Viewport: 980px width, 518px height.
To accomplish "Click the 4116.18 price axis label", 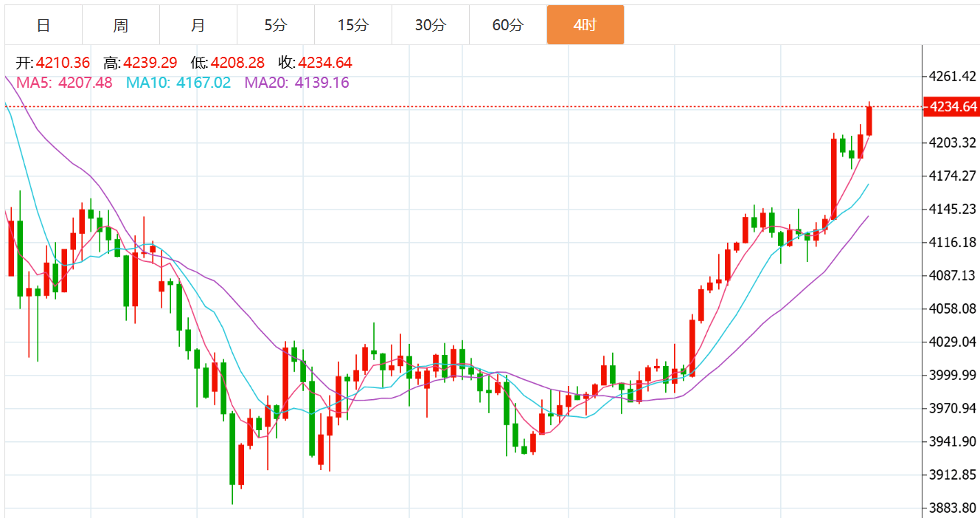I will [953, 242].
